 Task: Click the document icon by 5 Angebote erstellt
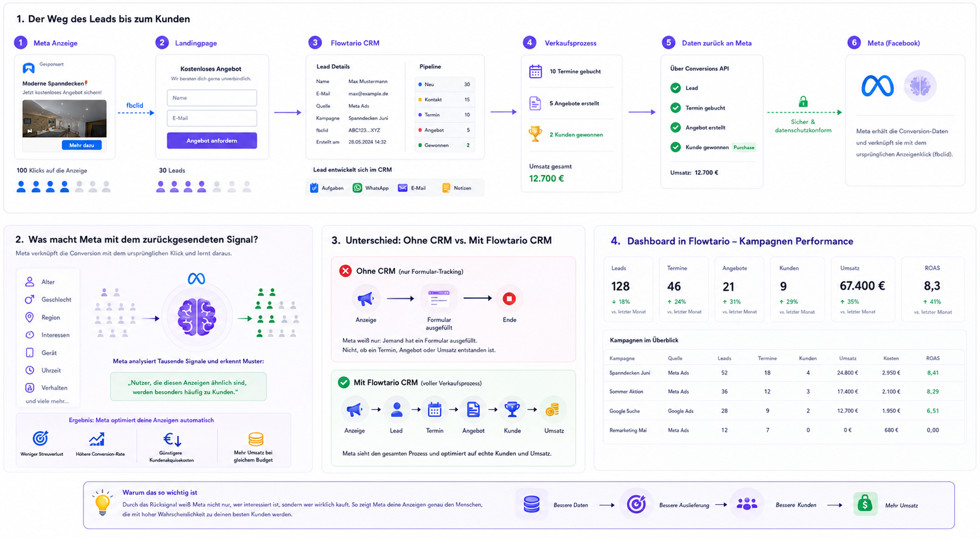click(x=535, y=104)
